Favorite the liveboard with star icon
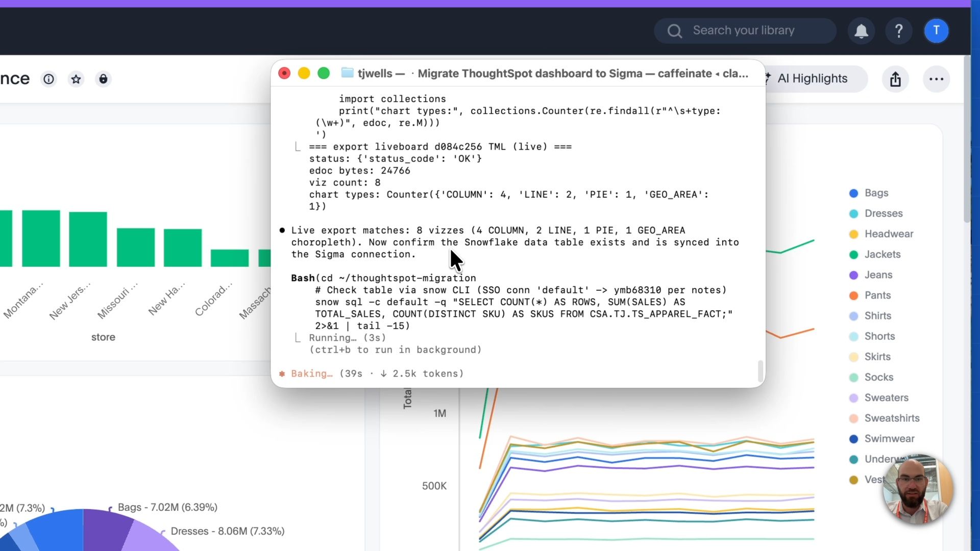This screenshot has width=980, height=551. pyautogui.click(x=76, y=79)
